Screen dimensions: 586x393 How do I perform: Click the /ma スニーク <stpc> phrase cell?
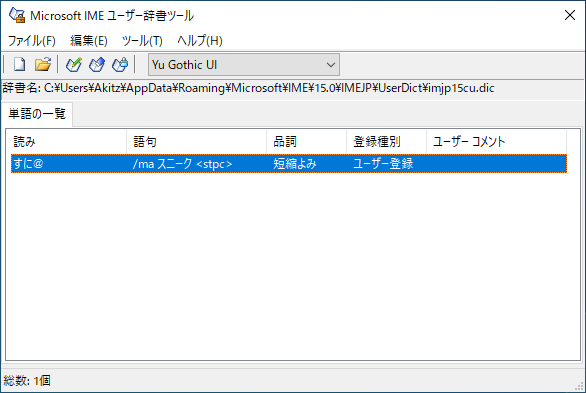click(182, 164)
